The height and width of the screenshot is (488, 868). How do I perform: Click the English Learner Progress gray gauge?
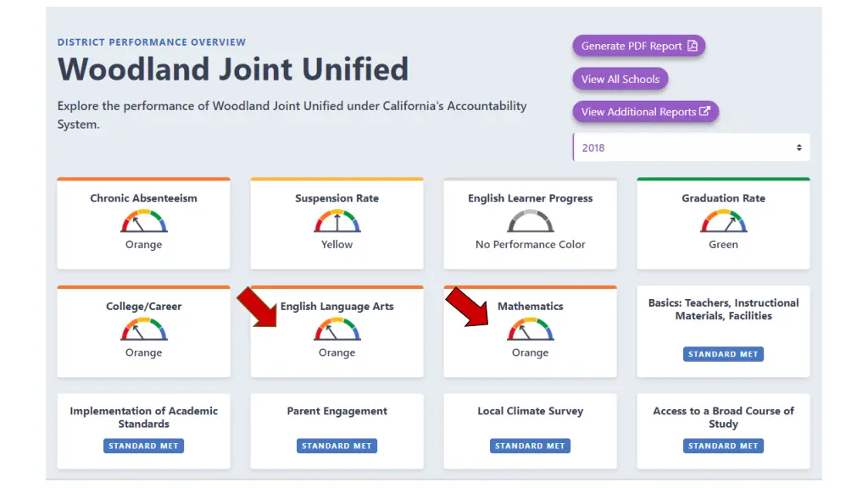click(531, 221)
